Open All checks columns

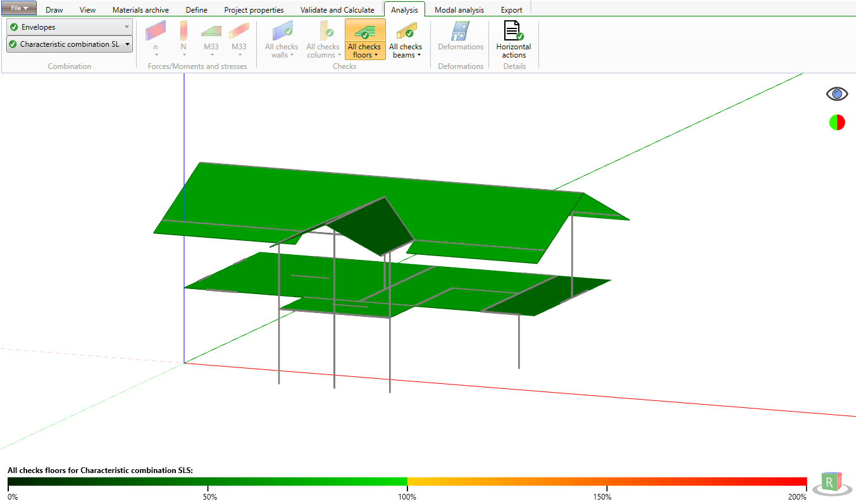tap(323, 39)
